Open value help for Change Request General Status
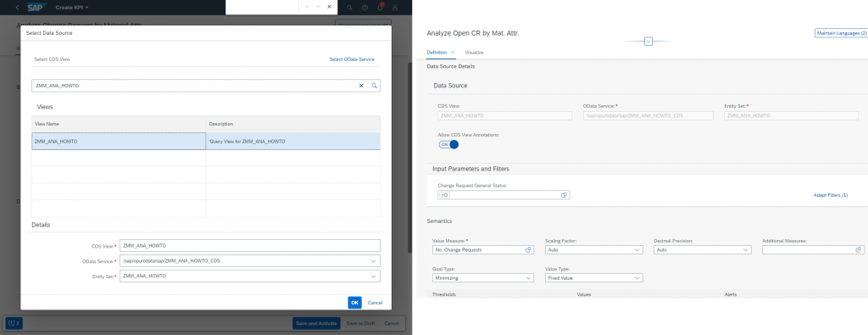Image resolution: width=868 pixels, height=335 pixels. pos(564,195)
